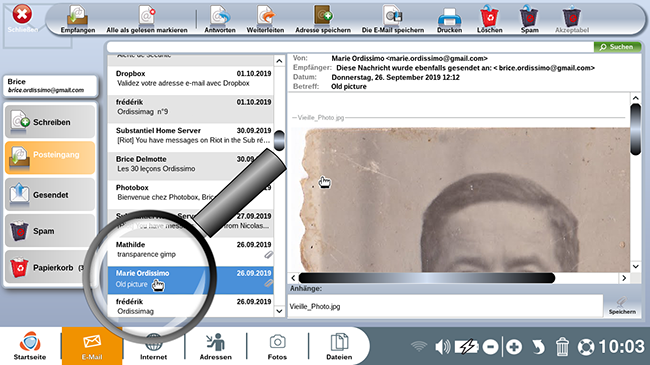Viewport: 650px width, 365px height.
Task: Click the Suchen button
Action: (617, 47)
